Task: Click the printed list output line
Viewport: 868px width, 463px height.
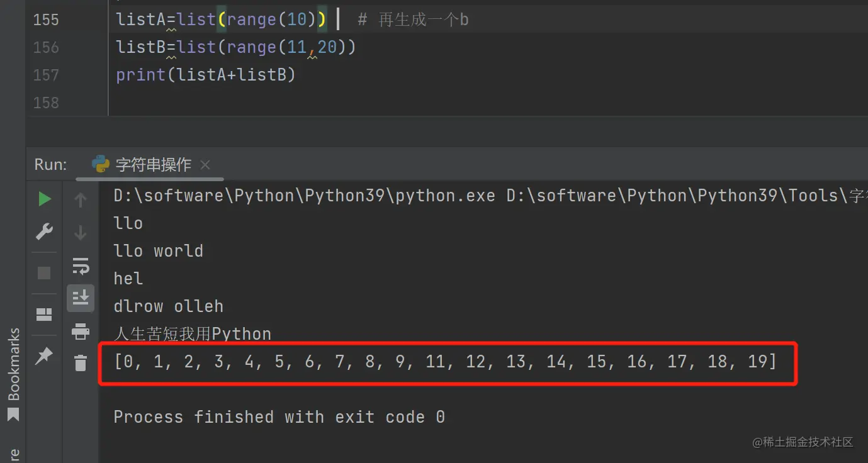Action: (445, 362)
